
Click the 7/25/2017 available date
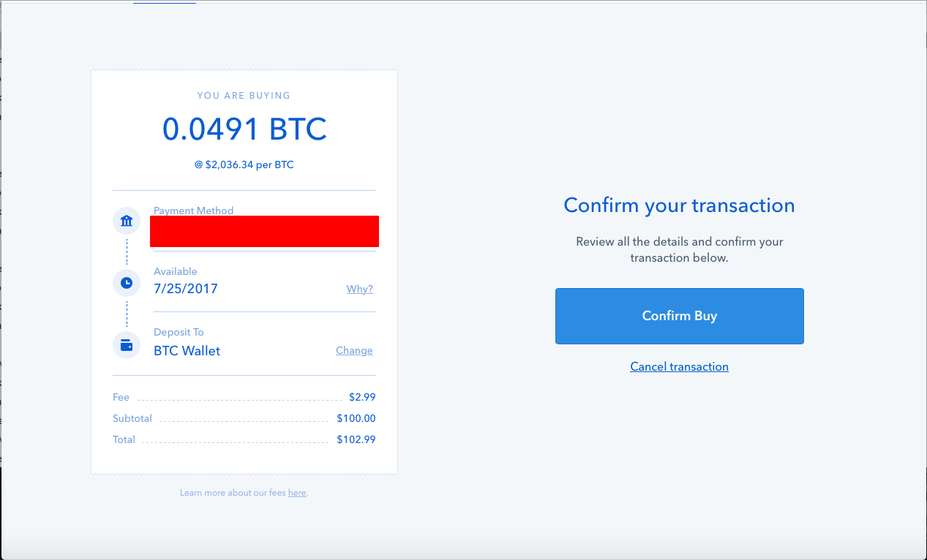click(x=186, y=289)
